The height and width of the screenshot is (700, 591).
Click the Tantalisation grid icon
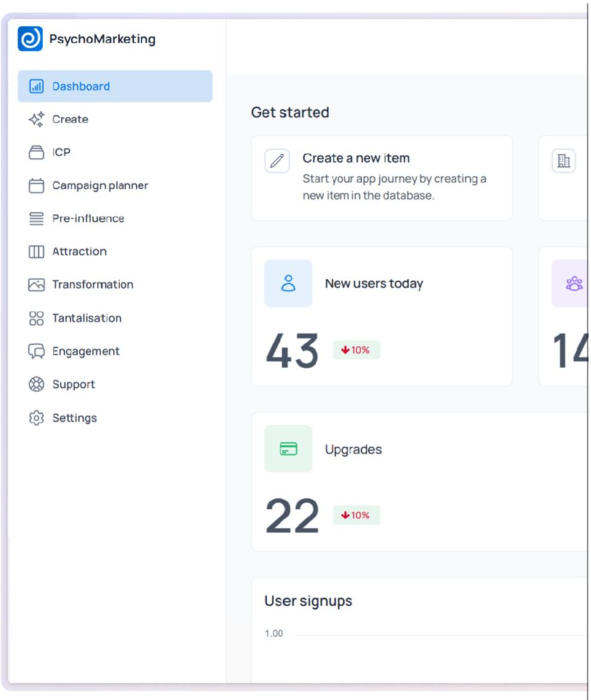coord(36,318)
